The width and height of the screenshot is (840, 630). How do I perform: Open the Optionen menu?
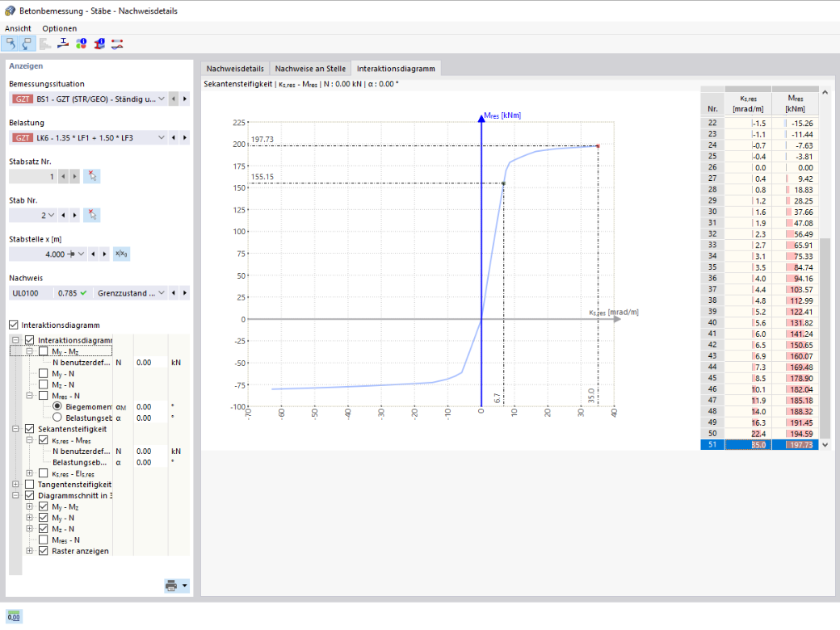(x=60, y=28)
